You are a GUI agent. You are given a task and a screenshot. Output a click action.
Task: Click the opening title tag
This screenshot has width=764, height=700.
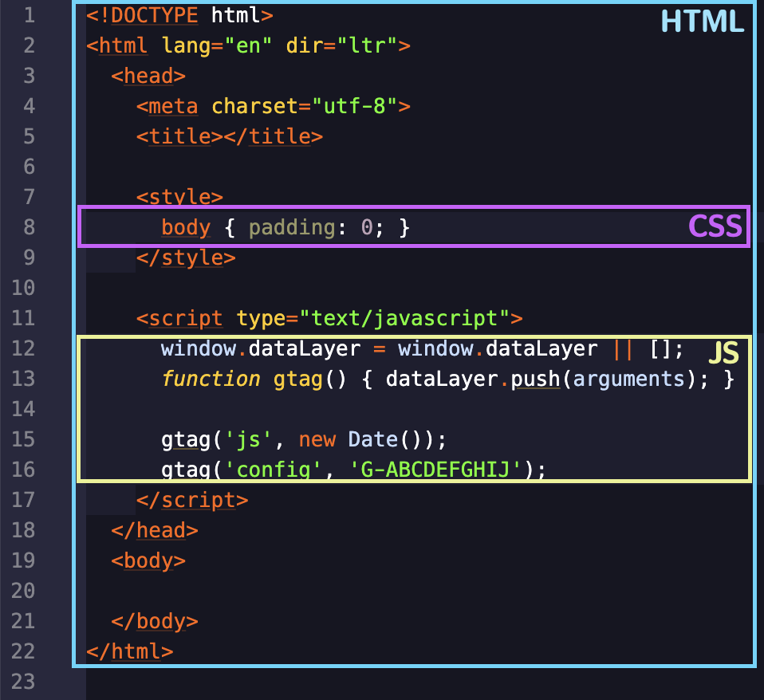click(x=179, y=136)
